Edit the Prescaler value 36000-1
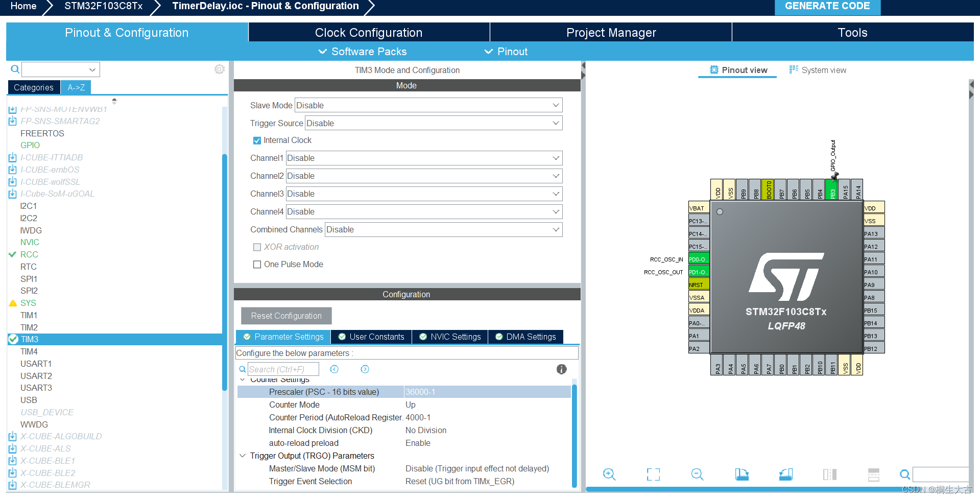 [487, 392]
